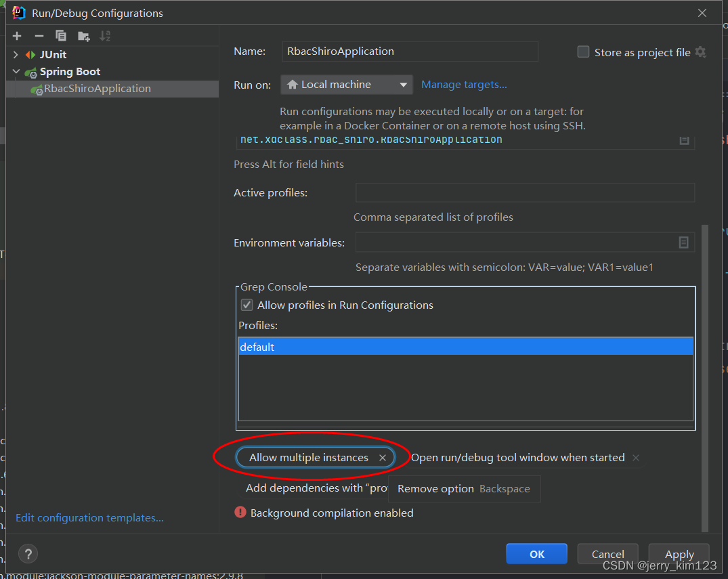Remove Open run/debug tool window option
Screen dimensions: 728x579
pyautogui.click(x=636, y=458)
